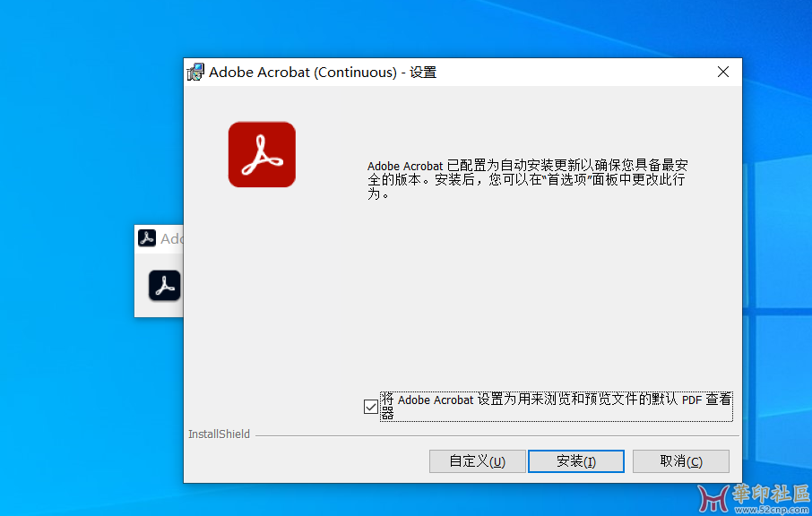Close the Adobe Acrobat setup dialog
The image size is (812, 516).
click(x=723, y=72)
